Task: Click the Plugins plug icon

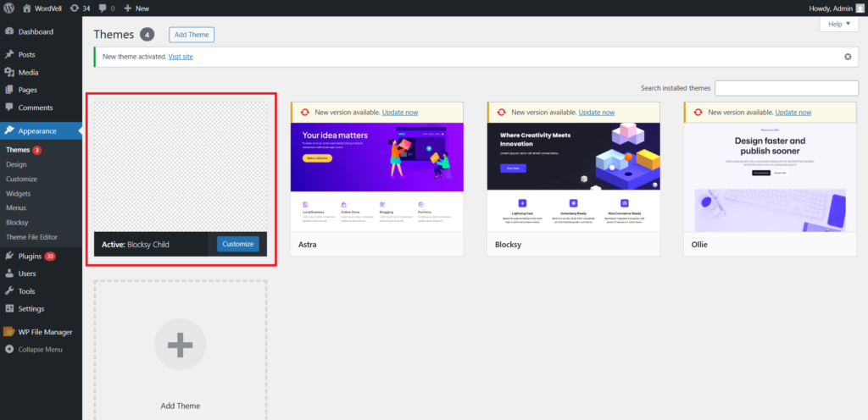Action: pos(8,256)
